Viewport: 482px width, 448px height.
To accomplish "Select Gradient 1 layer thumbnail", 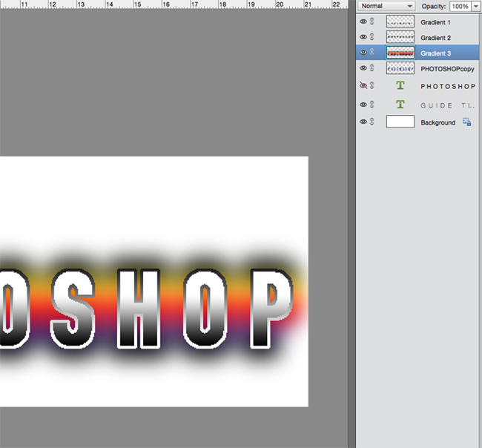I will tap(400, 22).
